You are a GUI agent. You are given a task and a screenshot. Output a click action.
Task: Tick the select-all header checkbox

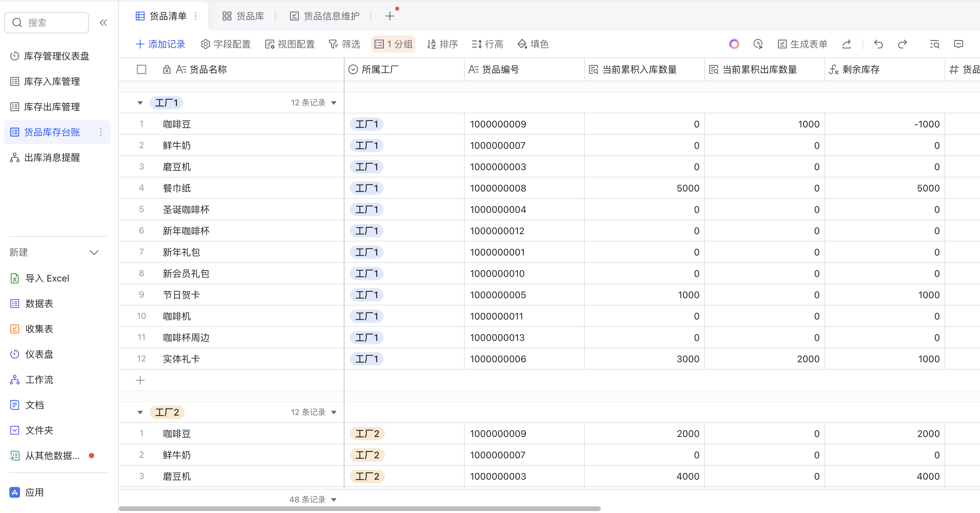(141, 70)
